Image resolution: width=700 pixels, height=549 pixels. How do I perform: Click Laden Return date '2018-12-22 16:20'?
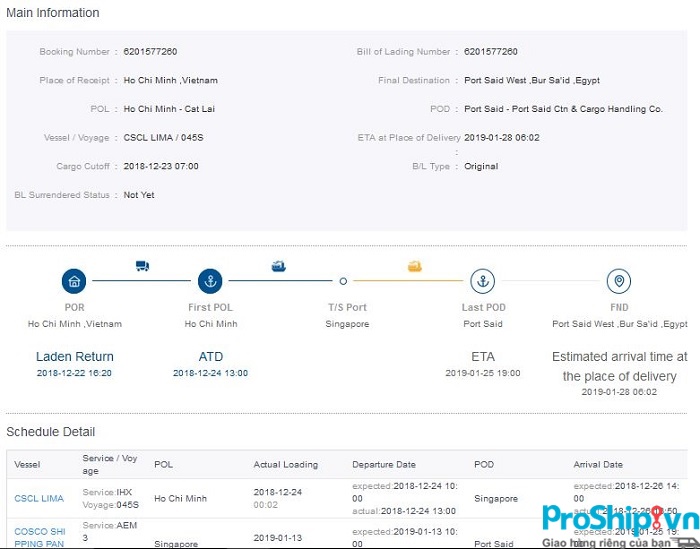click(x=74, y=373)
